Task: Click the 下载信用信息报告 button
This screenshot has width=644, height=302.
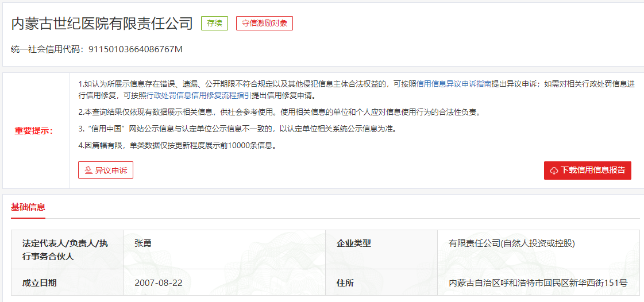Action: (x=587, y=171)
